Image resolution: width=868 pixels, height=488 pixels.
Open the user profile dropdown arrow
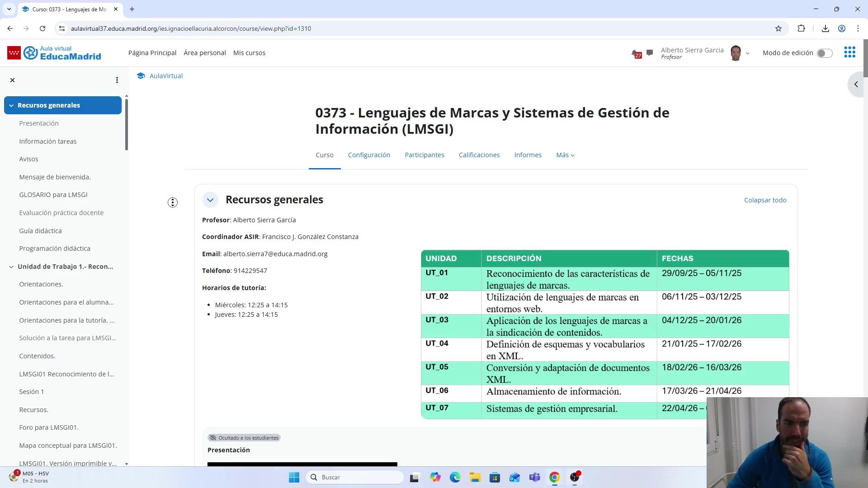click(748, 53)
